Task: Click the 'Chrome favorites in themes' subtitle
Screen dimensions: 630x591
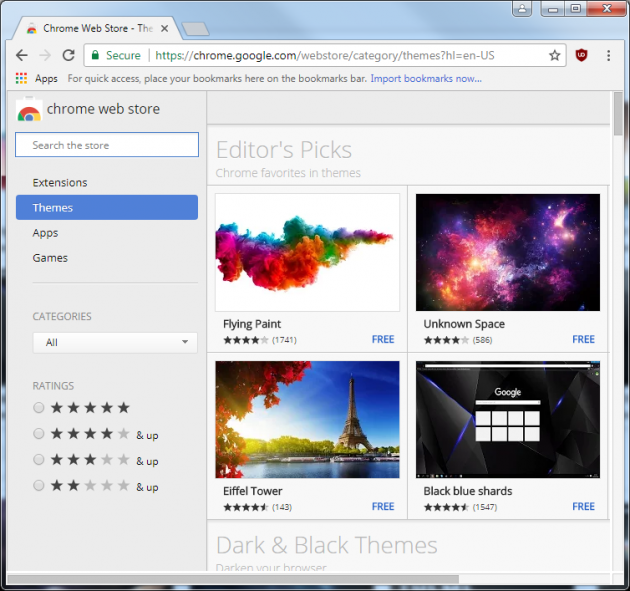Action: (288, 173)
